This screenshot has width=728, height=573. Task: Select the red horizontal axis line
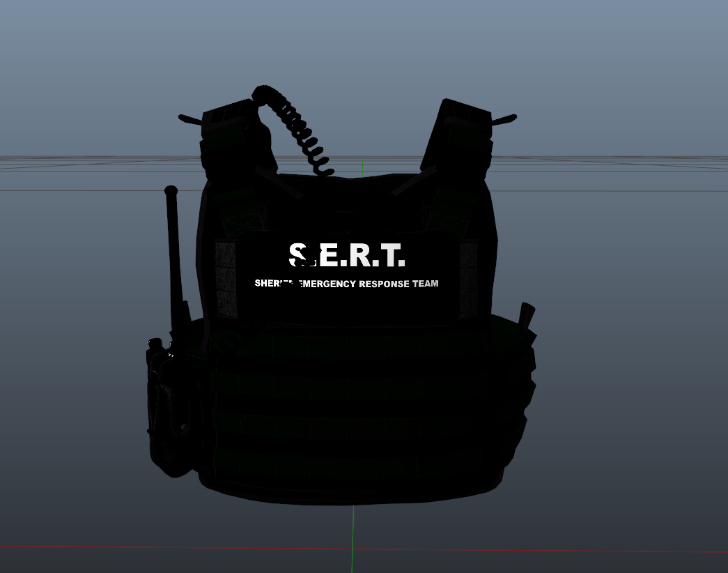pos(139,548)
